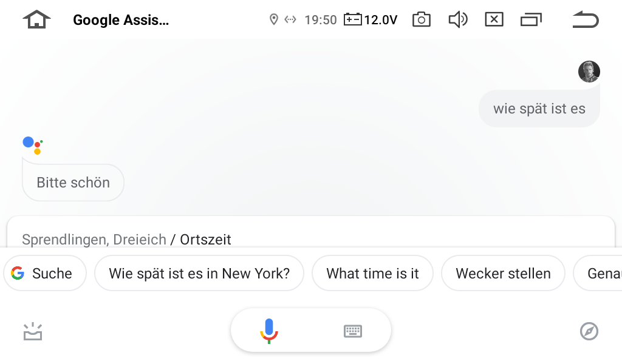622x364 pixels.
Task: Take a screenshot with camera icon
Action: point(422,19)
